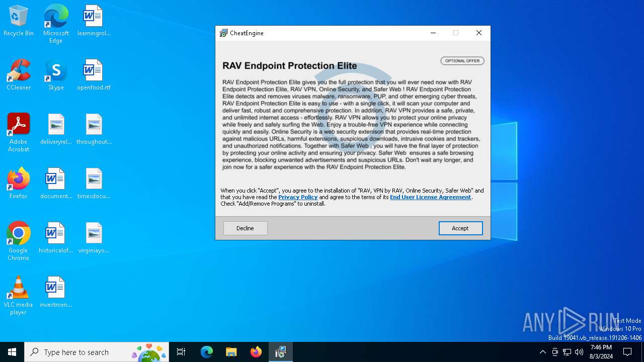Viewport: 644px width, 362px height.
Task: Open the End User License Agreement link
Action: pos(431,197)
